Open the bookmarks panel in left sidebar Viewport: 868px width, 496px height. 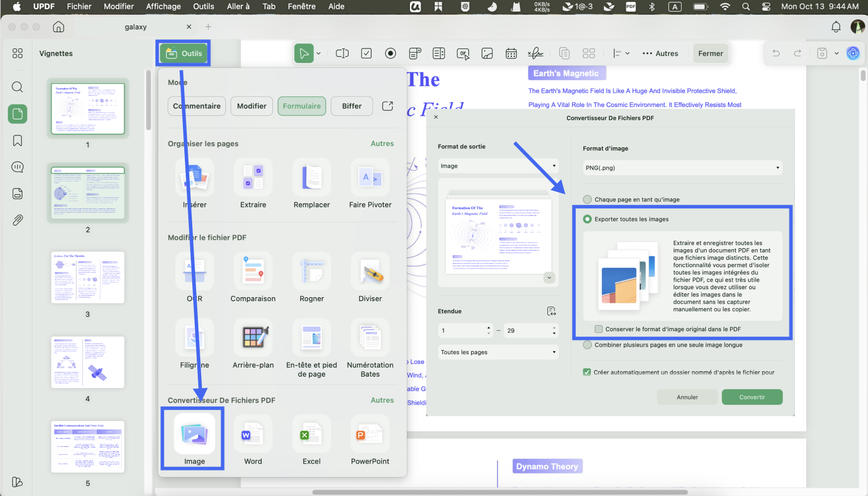tap(17, 141)
